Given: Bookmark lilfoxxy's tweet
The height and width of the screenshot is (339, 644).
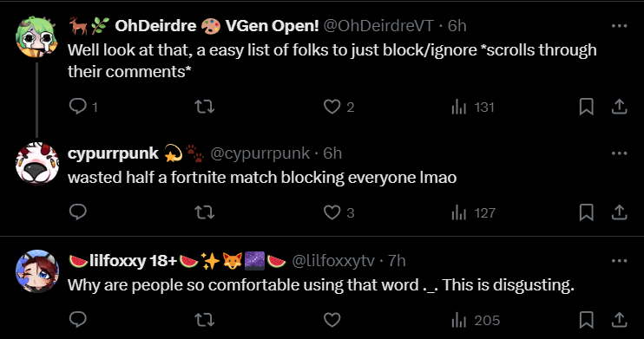Looking at the screenshot, I should click(586, 320).
